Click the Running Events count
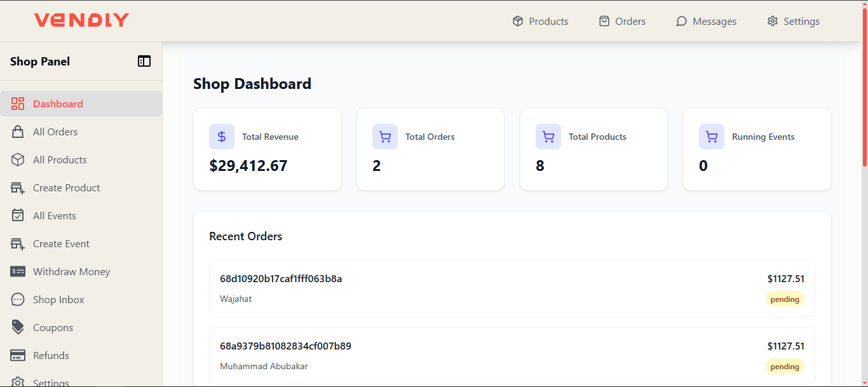Screen dimensions: 868x387 [x=703, y=166]
